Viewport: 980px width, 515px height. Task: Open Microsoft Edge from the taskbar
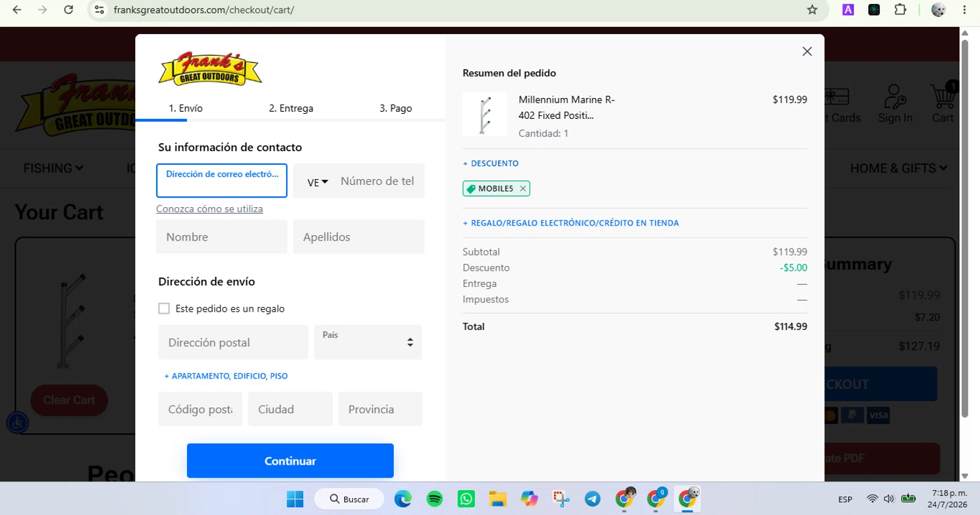tap(403, 499)
